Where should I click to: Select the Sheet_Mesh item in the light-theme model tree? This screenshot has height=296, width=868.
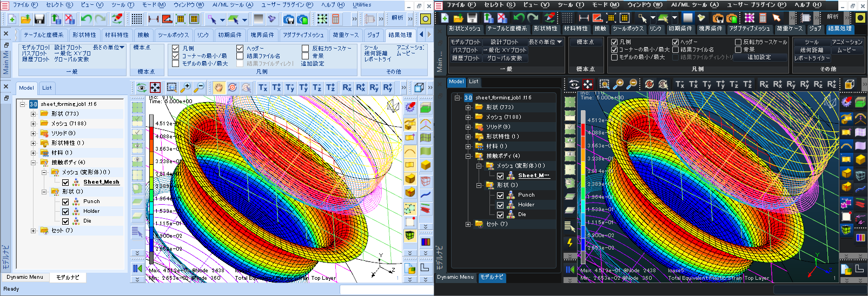101,182
